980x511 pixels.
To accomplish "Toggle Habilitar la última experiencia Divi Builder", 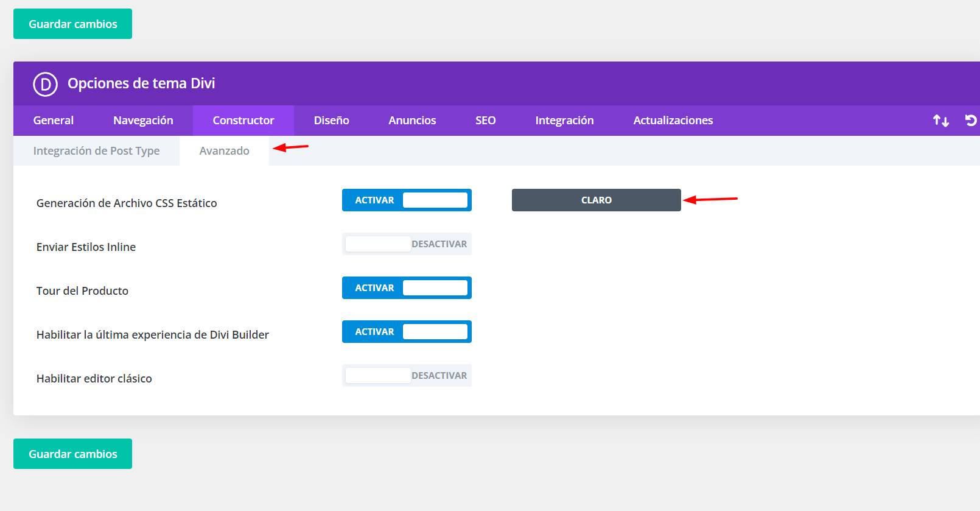I will pyautogui.click(x=407, y=332).
